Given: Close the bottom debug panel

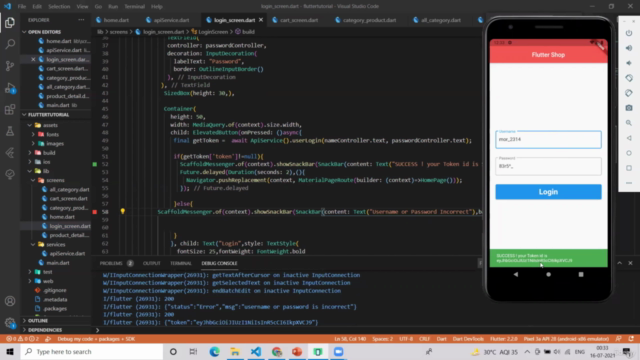Looking at the screenshot, I should (630, 263).
